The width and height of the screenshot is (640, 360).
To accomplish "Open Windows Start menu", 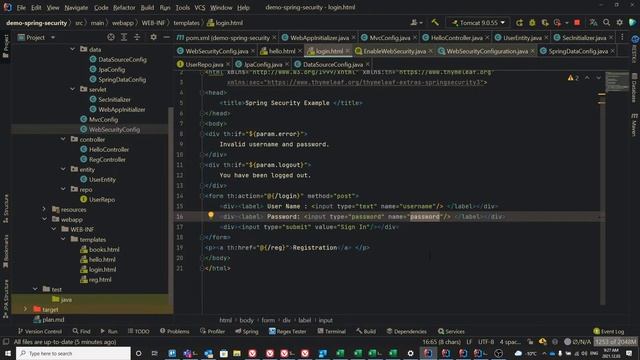I will (x=7, y=353).
